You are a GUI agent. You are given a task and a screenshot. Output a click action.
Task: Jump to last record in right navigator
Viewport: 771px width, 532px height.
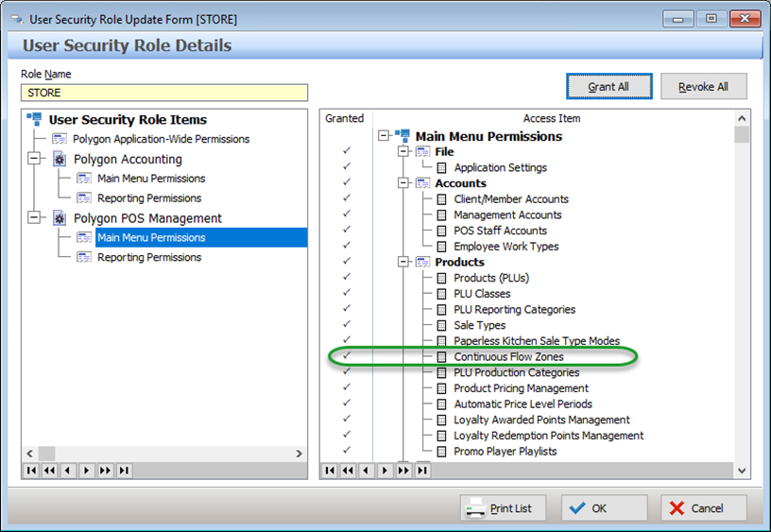[x=422, y=471]
